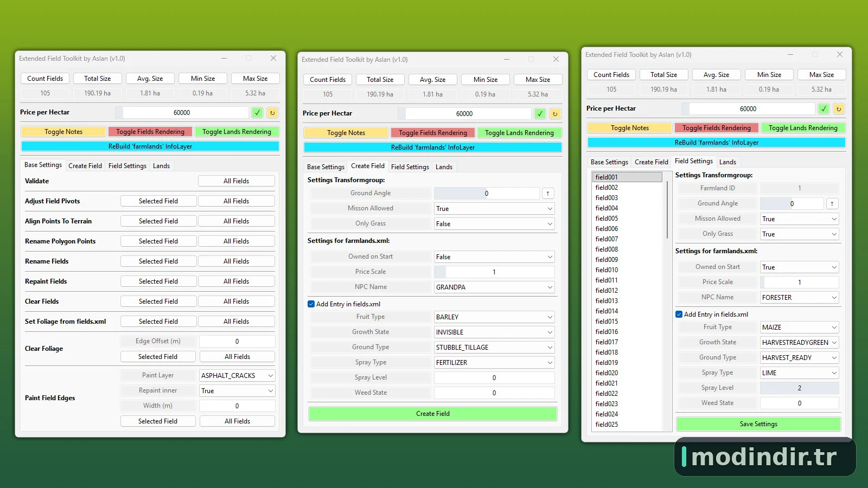Screen dimensions: 868x488
Task: Toggle Notes in the Base Settings window
Action: point(63,132)
